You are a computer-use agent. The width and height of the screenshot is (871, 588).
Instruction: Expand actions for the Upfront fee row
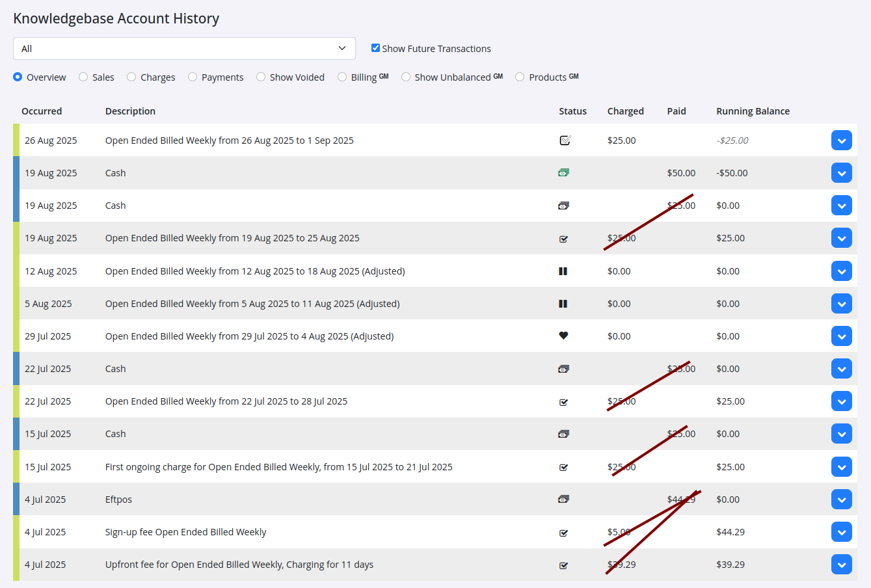842,565
